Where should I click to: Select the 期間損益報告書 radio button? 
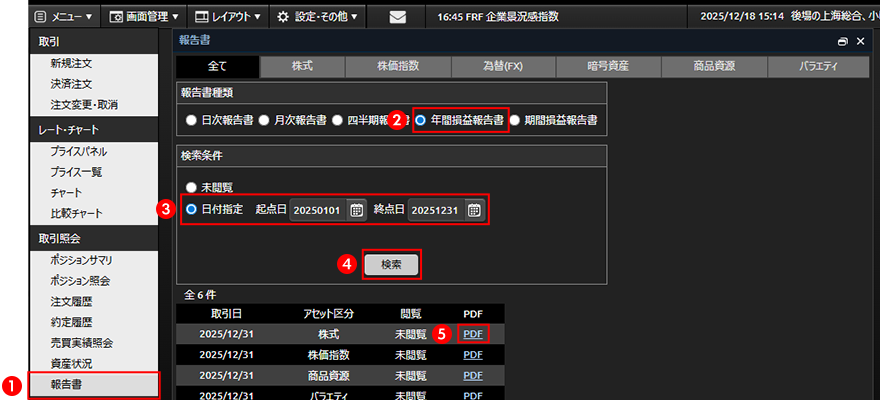click(514, 119)
